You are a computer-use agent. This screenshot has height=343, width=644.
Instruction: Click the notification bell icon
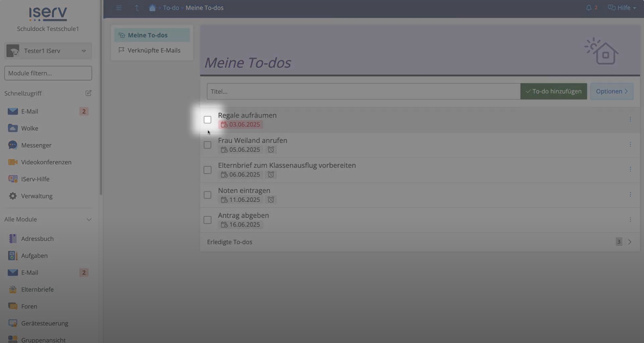[x=588, y=8]
